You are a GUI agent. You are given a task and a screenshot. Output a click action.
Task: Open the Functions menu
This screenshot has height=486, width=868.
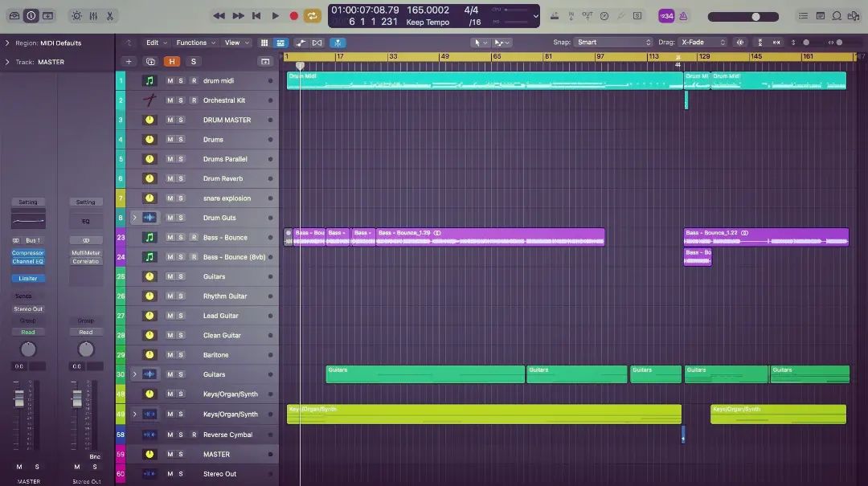(195, 43)
